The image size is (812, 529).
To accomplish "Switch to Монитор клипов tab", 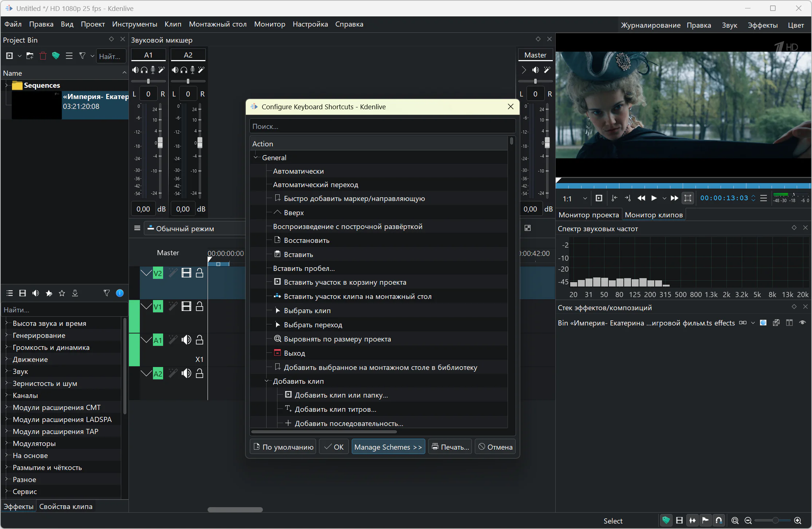I will (x=654, y=215).
